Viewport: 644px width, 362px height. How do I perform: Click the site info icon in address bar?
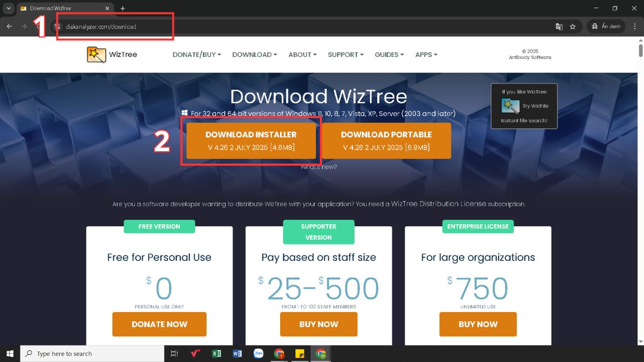pyautogui.click(x=57, y=26)
